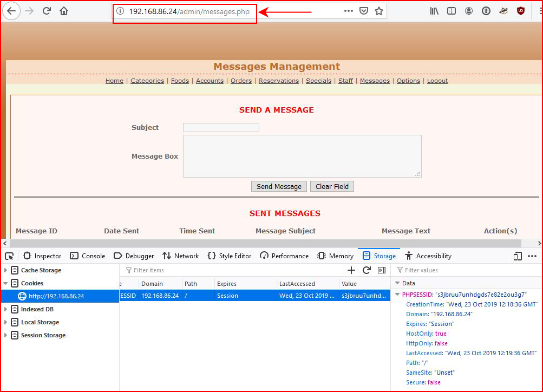Sort cookies by the Domain column header

pyautogui.click(x=160, y=284)
